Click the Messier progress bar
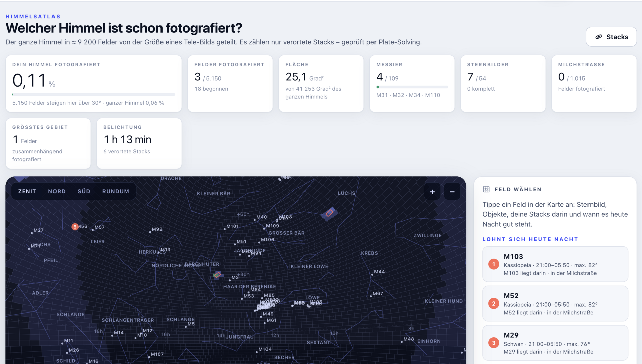Viewport: 642px width, 364px height. pos(412,87)
